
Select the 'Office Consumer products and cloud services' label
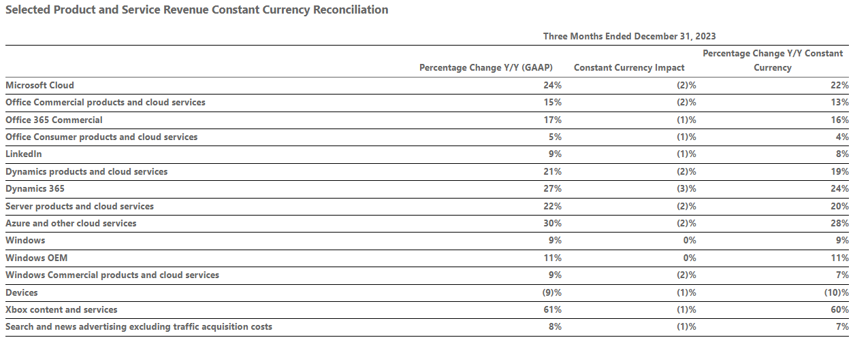point(101,137)
